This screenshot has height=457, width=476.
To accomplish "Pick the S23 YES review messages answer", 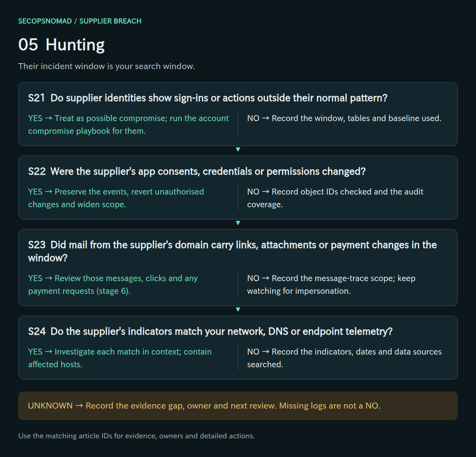I will tap(113, 285).
